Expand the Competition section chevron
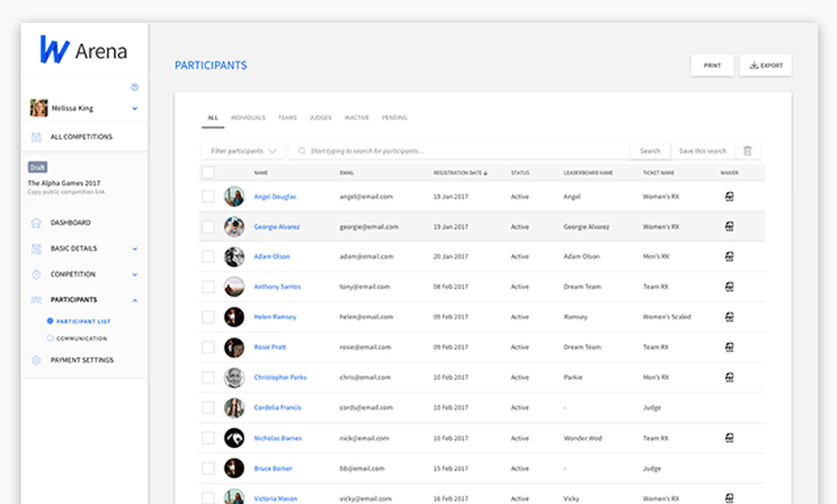The image size is (837, 504). 134,275
